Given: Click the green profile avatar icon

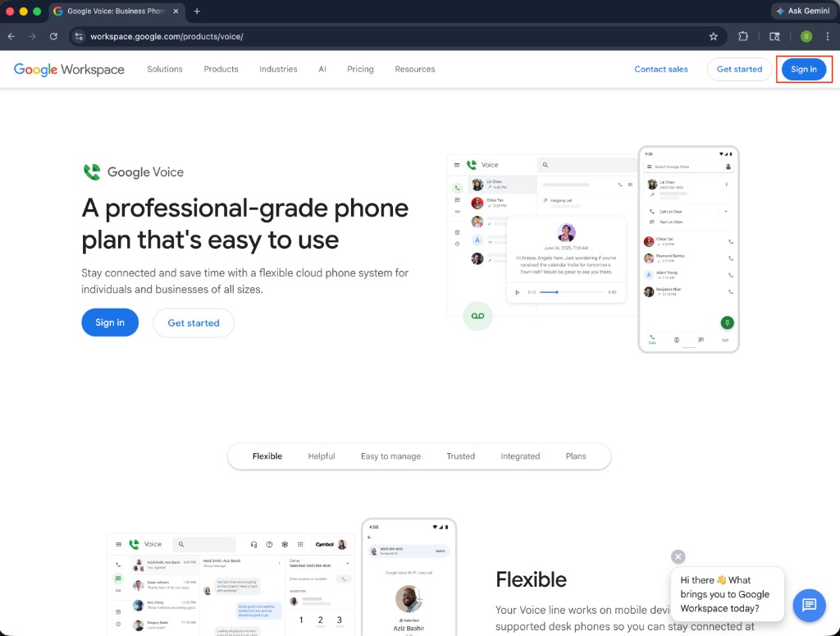Looking at the screenshot, I should (x=805, y=36).
